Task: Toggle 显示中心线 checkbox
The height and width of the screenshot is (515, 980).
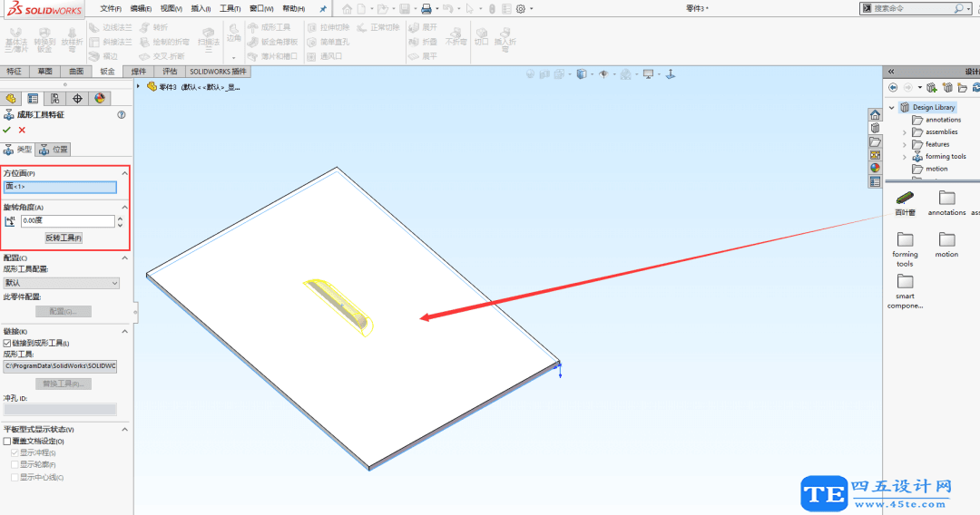Action: click(15, 478)
